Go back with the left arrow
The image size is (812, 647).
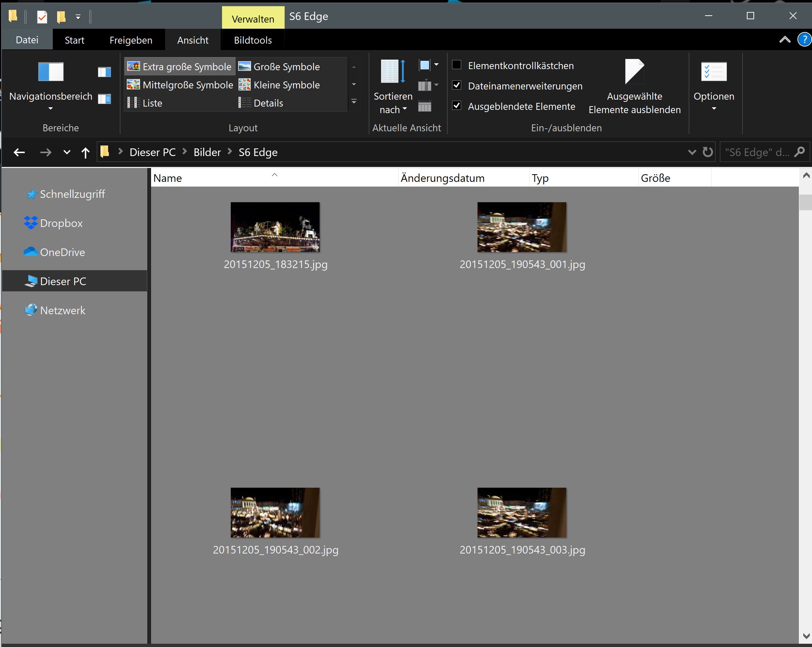19,152
